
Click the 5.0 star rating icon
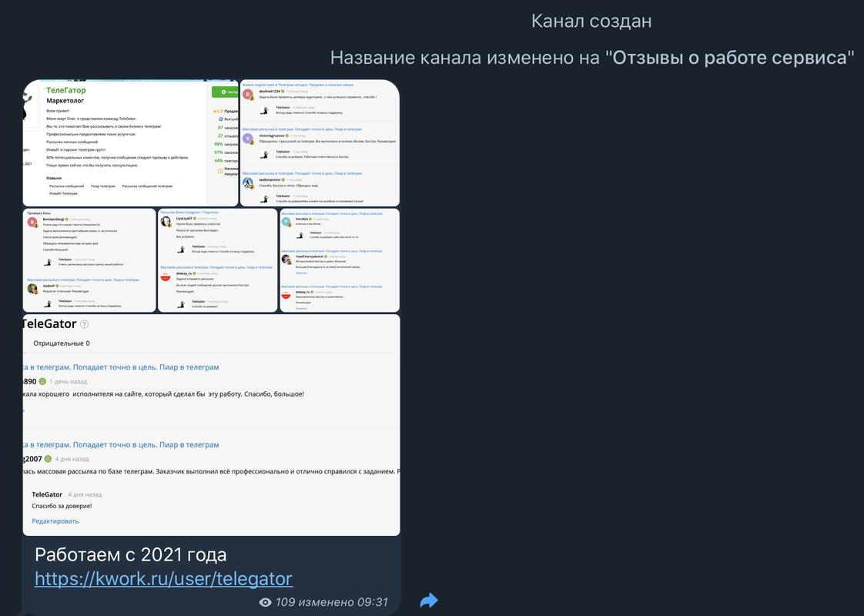point(215,112)
